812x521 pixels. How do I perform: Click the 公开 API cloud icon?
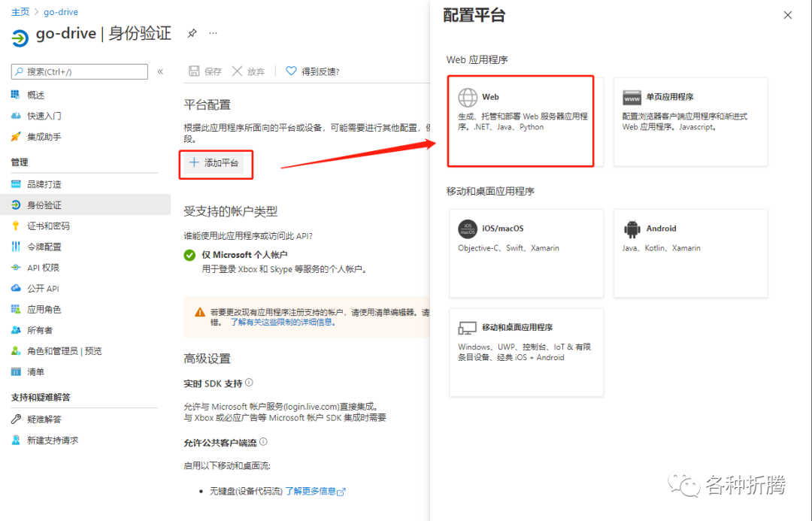16,288
